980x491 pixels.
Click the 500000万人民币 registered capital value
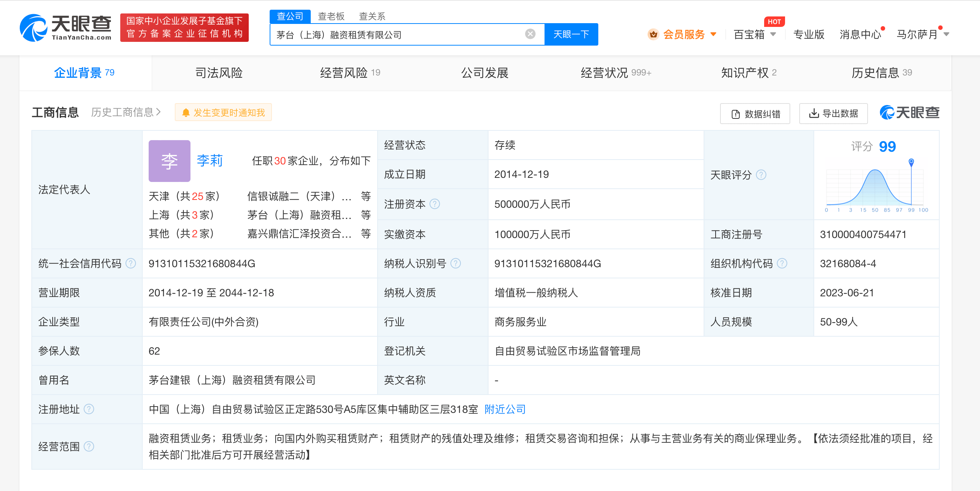[532, 204]
